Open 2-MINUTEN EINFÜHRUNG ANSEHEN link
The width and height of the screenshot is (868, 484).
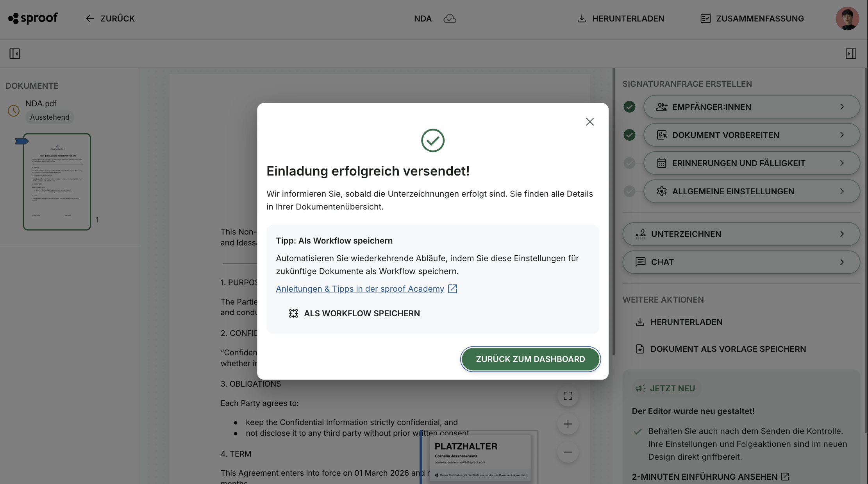(710, 477)
